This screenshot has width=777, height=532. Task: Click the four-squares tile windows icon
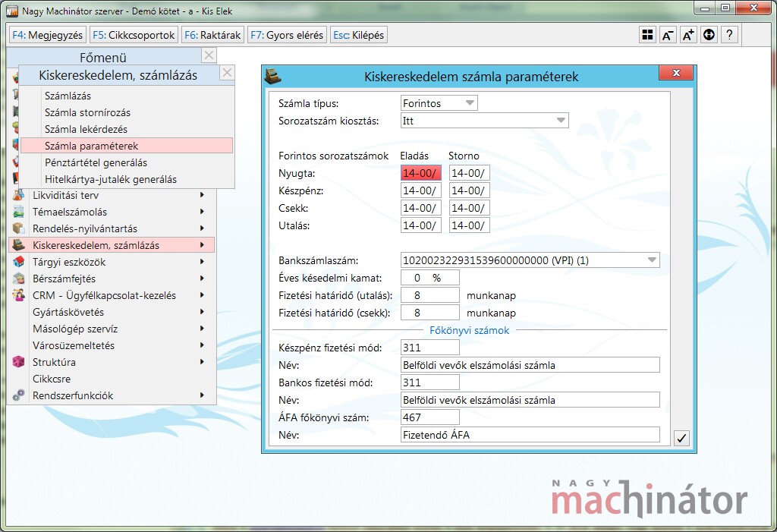coord(647,35)
